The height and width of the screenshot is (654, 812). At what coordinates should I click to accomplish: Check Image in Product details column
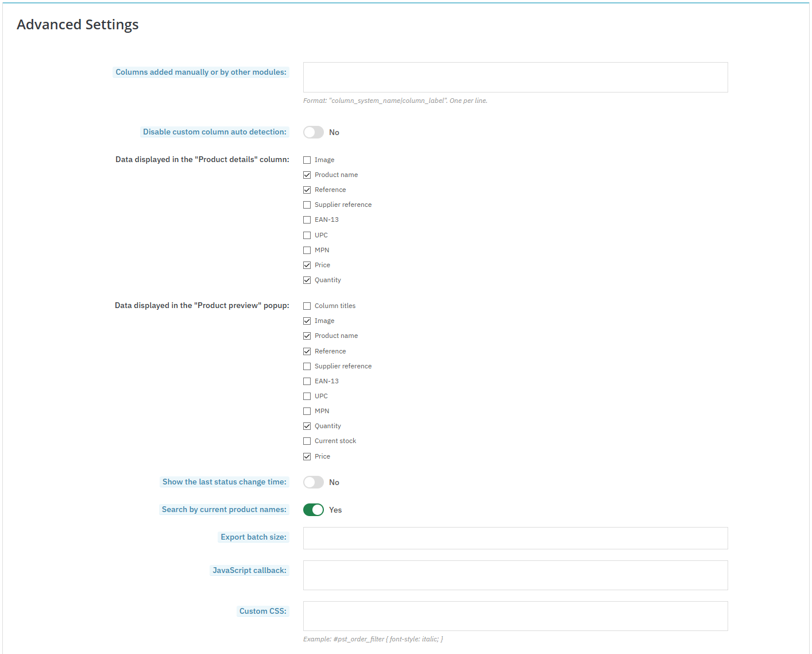coord(307,160)
